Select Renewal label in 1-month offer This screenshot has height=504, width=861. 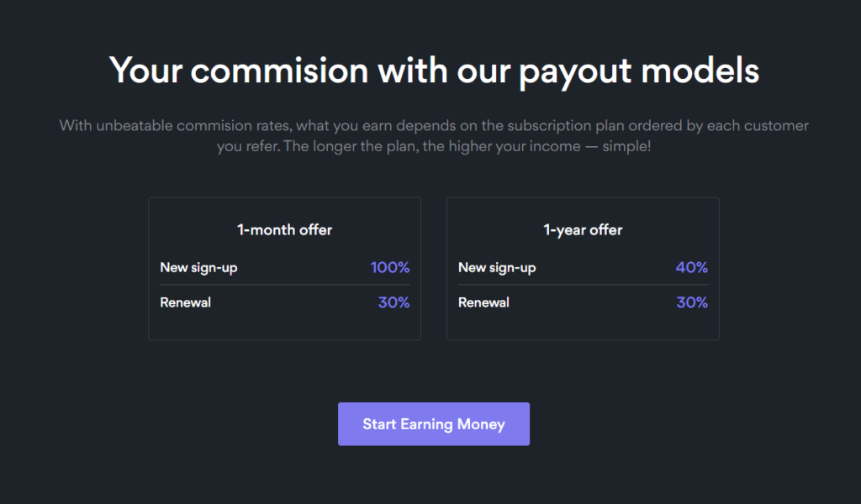click(186, 302)
